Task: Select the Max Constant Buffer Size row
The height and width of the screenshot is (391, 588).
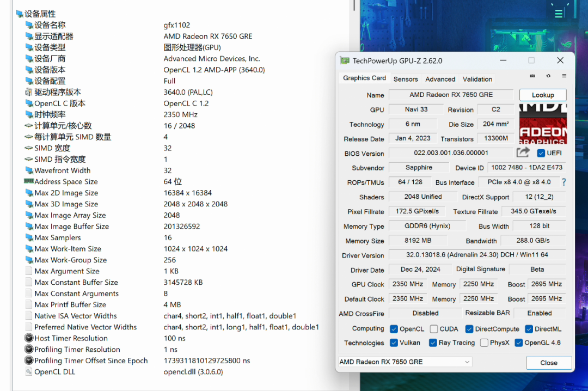Action: [x=180, y=282]
